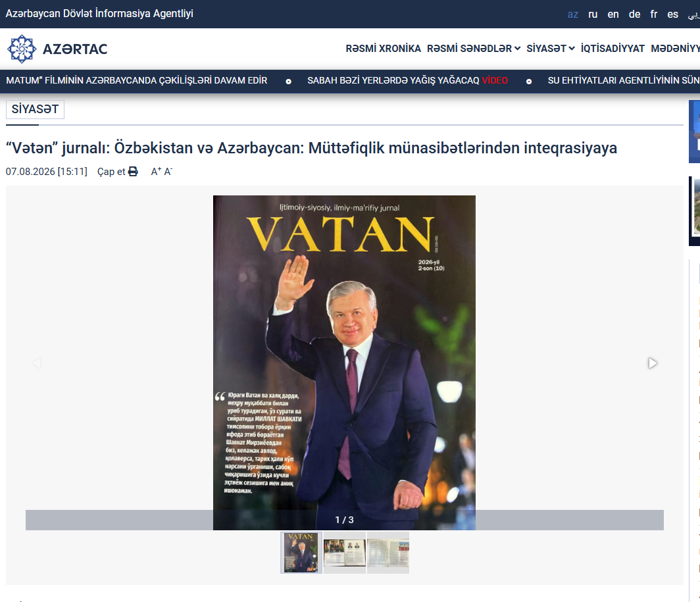700x602 pixels.
Task: Open İQTİSADİYYAT menu item
Action: pos(612,48)
